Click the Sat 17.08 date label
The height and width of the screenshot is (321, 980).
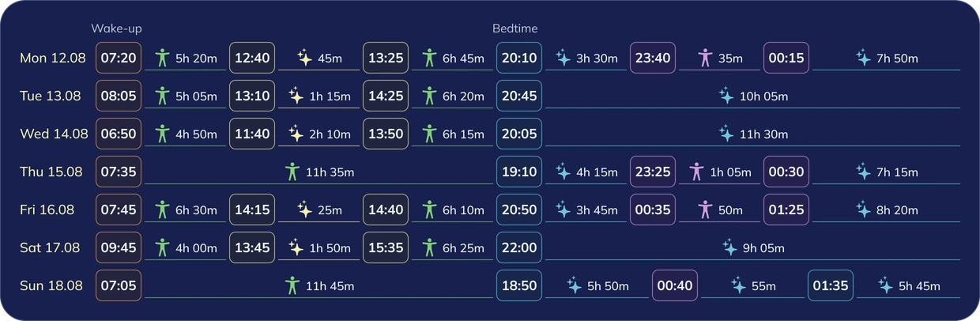click(50, 247)
